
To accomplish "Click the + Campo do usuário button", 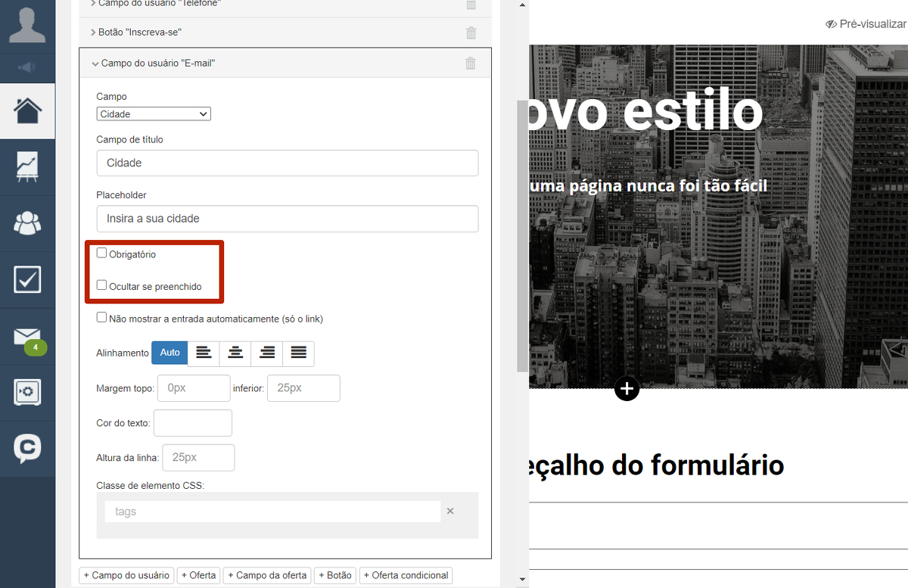I will coord(126,575).
